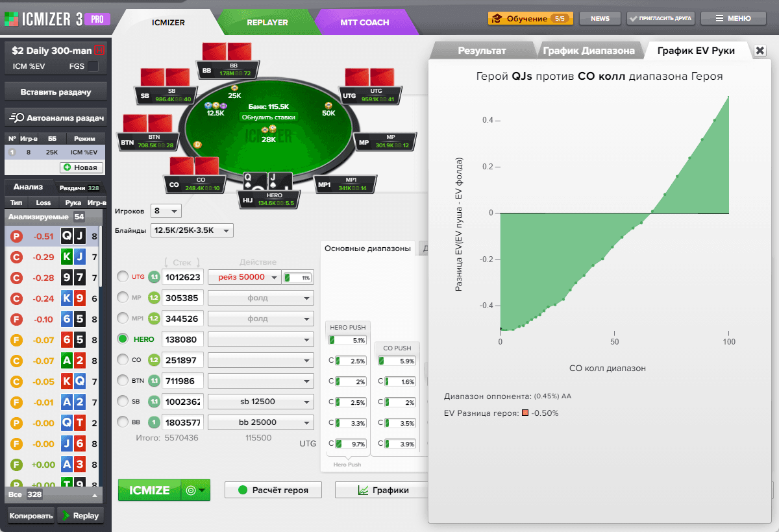
Task: Select the HERO radio button
Action: 123,339
